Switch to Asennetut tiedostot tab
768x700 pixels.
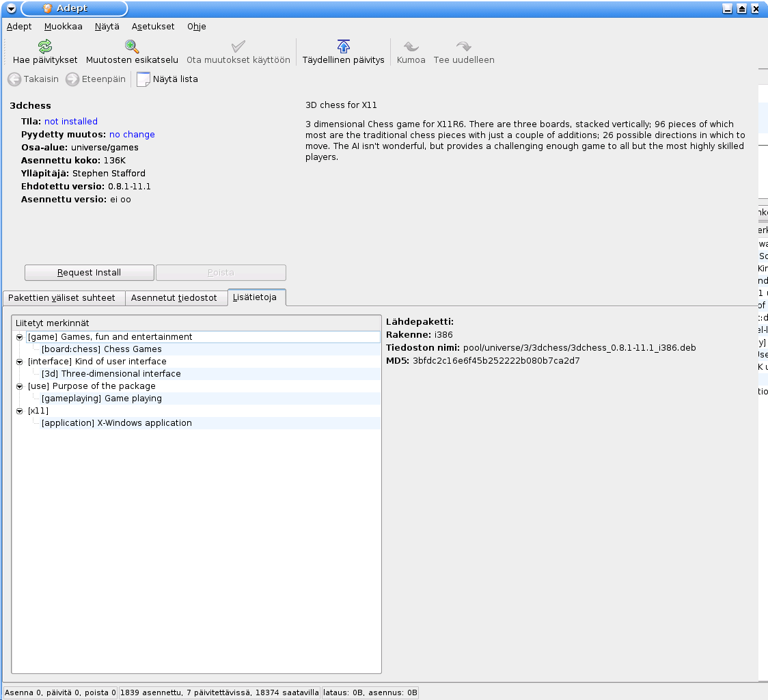coord(174,298)
